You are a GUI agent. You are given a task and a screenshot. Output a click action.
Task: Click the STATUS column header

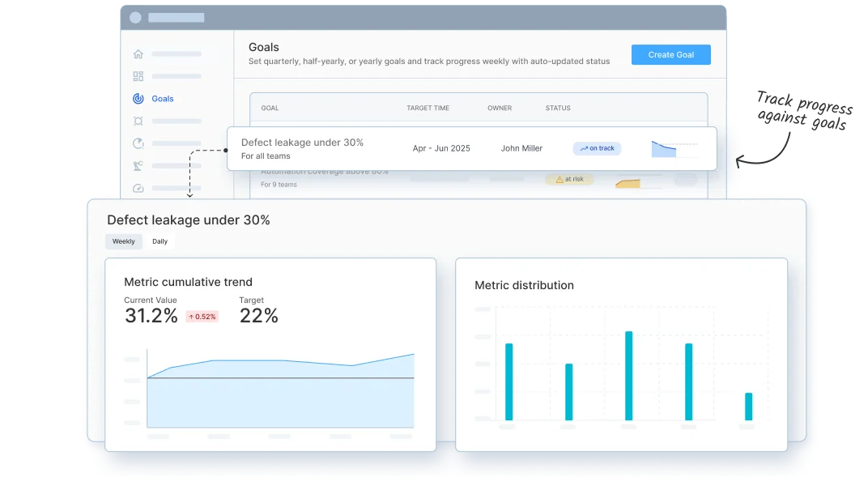tap(558, 108)
